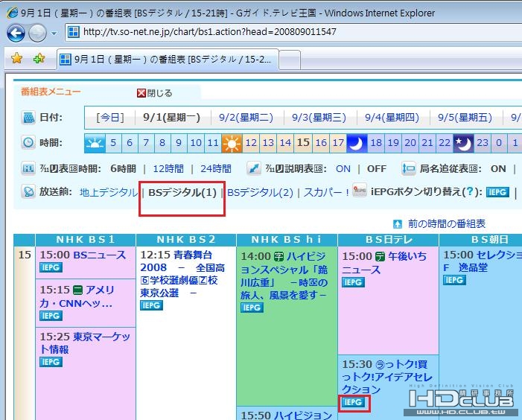Click IEPG under 東京マーケット情報

51,362
